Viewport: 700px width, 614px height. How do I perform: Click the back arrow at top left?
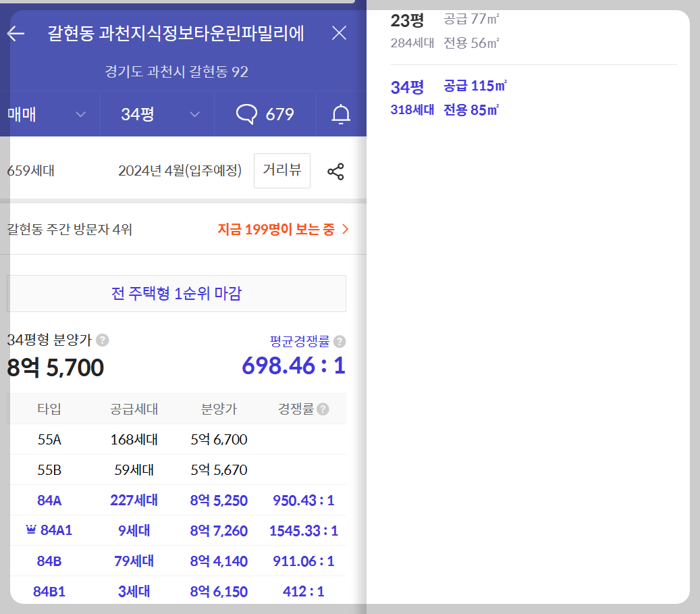[16, 32]
